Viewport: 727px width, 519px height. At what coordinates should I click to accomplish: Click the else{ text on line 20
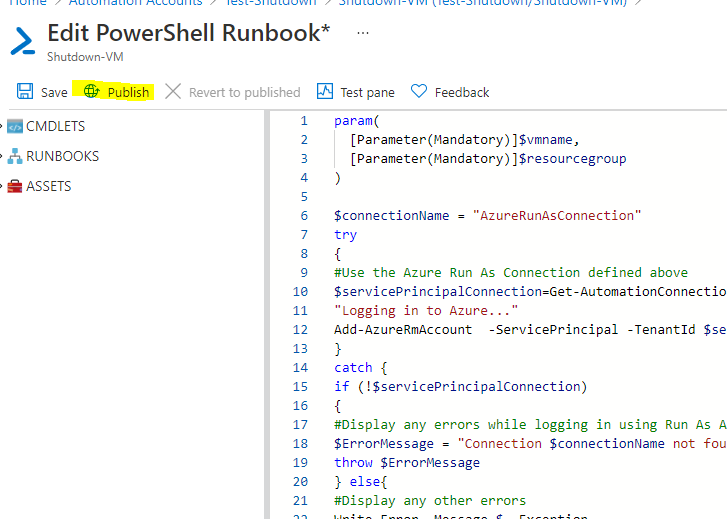pyautogui.click(x=368, y=482)
